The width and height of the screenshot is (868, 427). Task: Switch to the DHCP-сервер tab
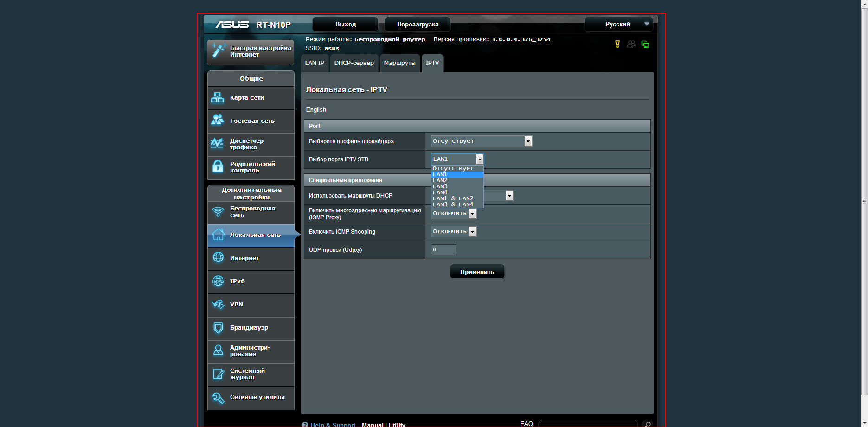[x=354, y=63]
